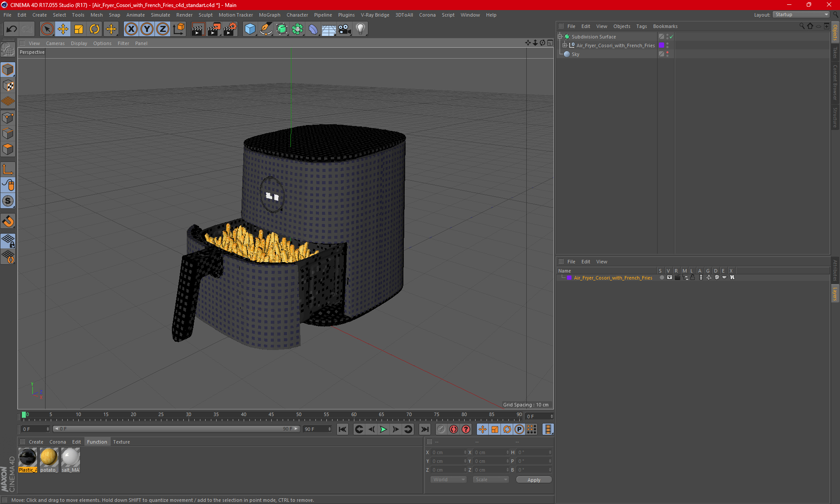The height and width of the screenshot is (504, 840).
Task: Click the coordinate system icon
Action: click(179, 29)
